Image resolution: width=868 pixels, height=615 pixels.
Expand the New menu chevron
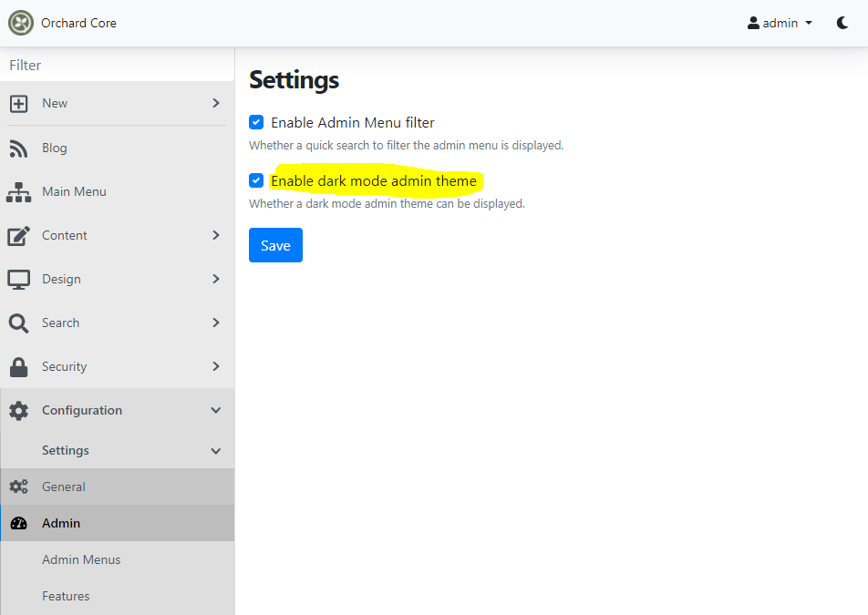click(x=216, y=104)
